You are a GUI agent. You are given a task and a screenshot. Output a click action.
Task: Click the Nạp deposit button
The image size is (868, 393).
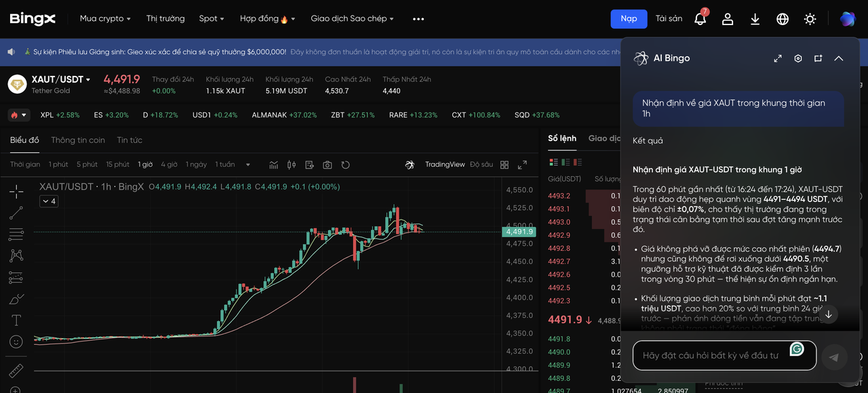click(x=629, y=19)
